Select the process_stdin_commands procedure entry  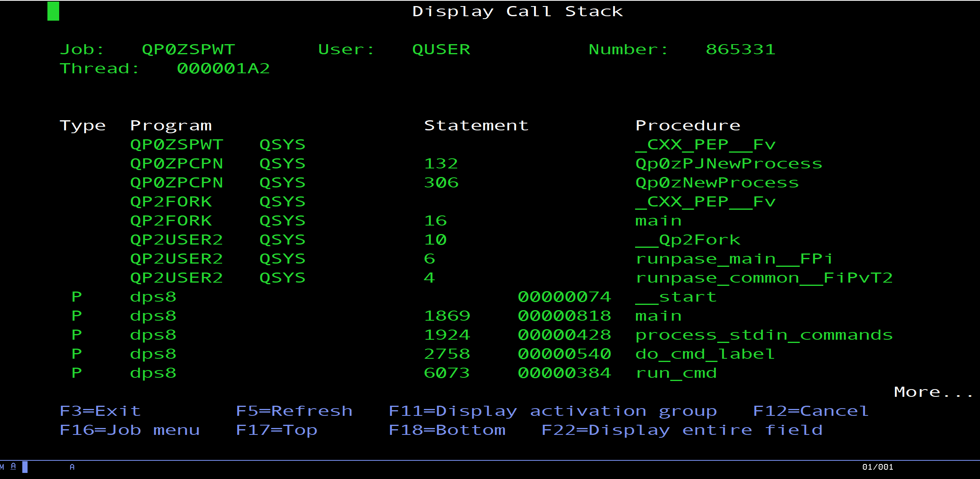[x=764, y=335]
